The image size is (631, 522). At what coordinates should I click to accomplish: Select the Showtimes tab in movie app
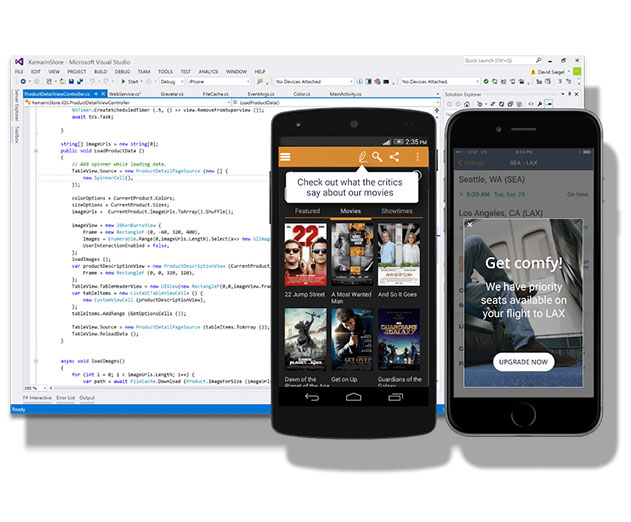pyautogui.click(x=396, y=211)
